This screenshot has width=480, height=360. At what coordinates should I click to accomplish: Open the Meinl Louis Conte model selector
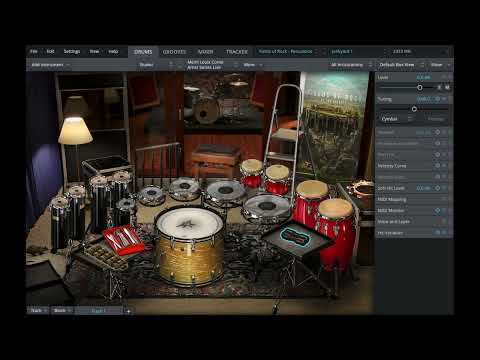[x=212, y=65]
